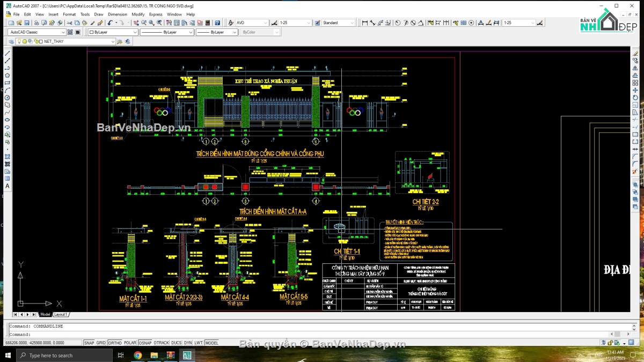Open the Windows Start button
This screenshot has height=362, width=644.
8,356
